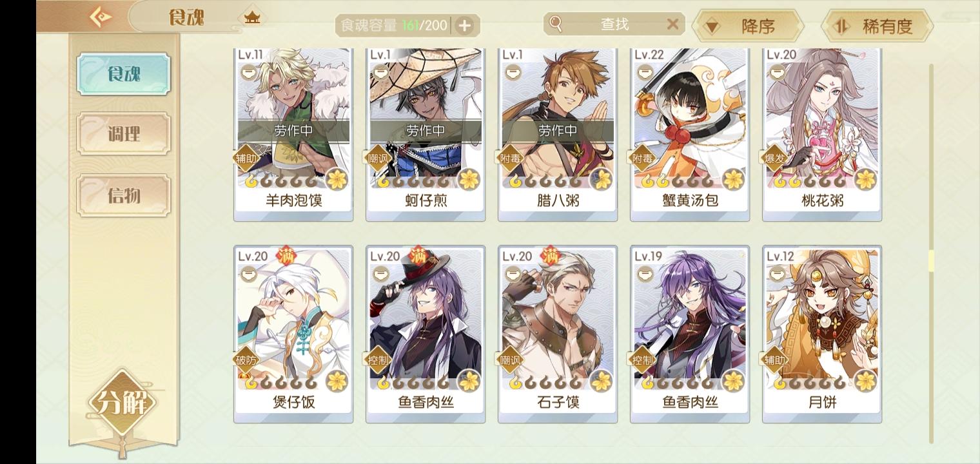Image resolution: width=980 pixels, height=464 pixels.
Task: Open the pavilion house icon
Action: tap(252, 17)
